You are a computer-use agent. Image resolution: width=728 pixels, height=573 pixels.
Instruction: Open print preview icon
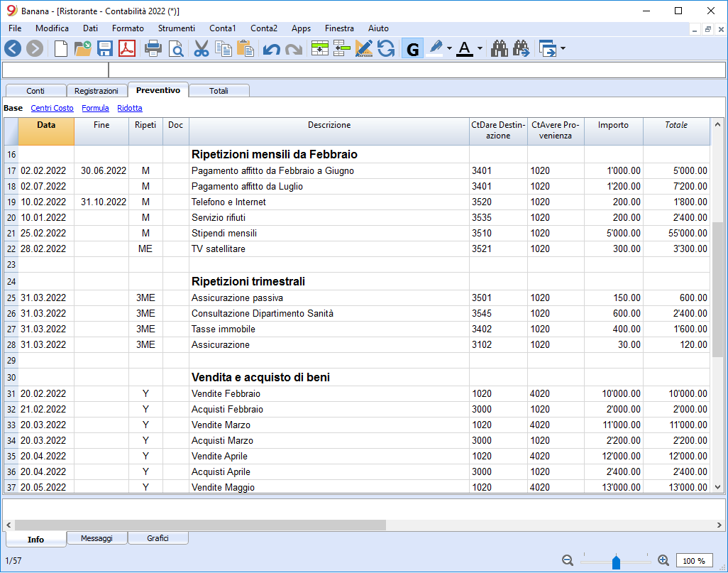point(176,48)
